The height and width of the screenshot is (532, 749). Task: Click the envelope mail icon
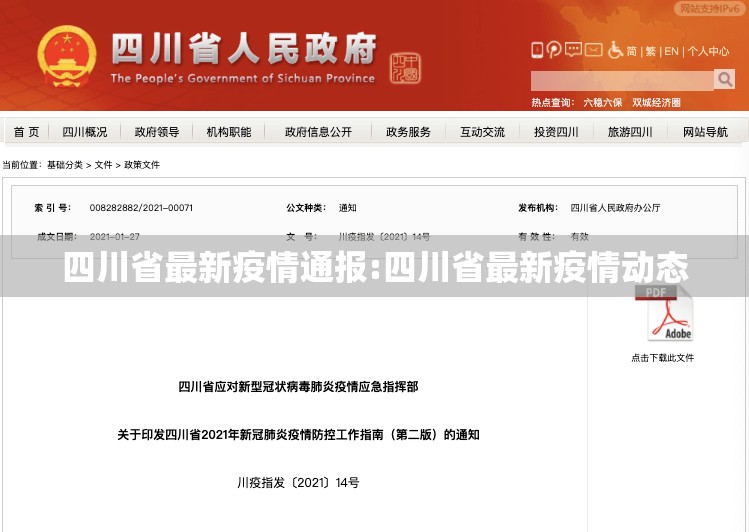click(593, 50)
